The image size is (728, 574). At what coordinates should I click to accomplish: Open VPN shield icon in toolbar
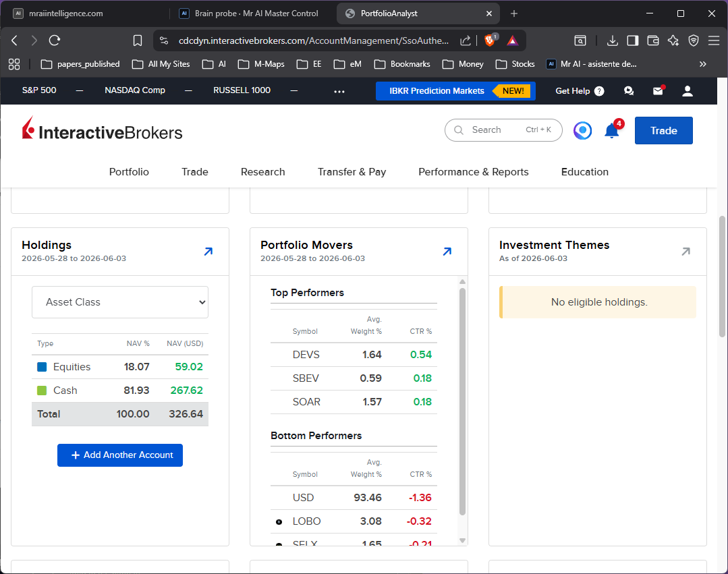click(694, 40)
